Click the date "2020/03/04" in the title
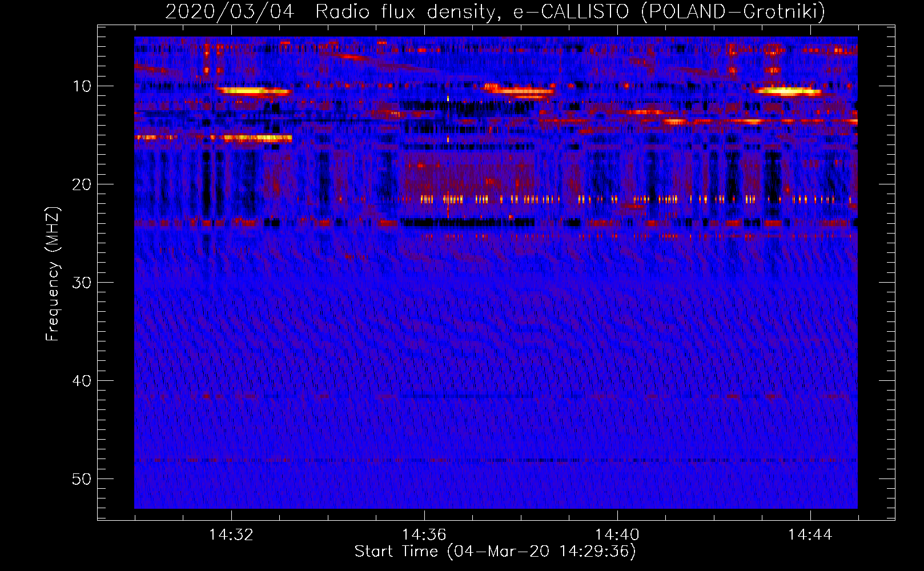The height and width of the screenshot is (571, 924). pyautogui.click(x=229, y=11)
